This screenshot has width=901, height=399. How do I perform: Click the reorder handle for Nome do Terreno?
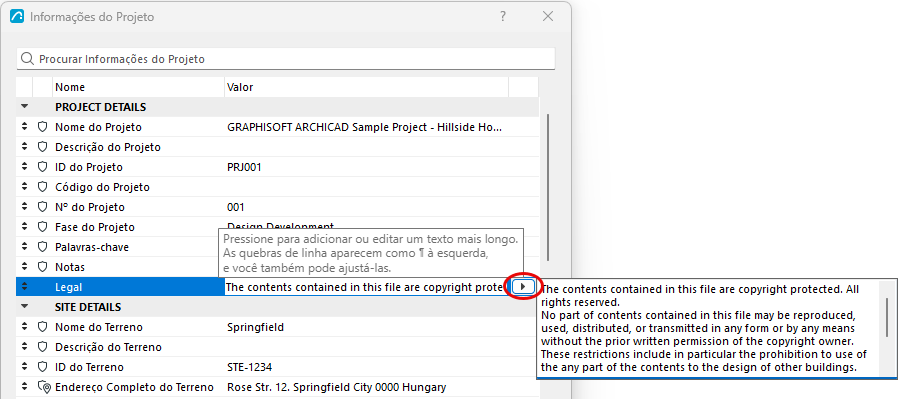[x=24, y=327]
